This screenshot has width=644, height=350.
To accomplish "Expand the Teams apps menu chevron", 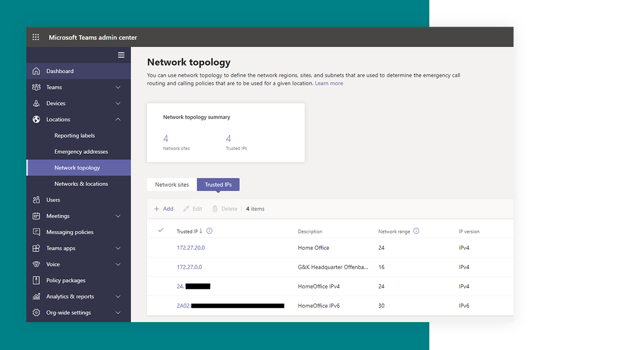I will [118, 248].
